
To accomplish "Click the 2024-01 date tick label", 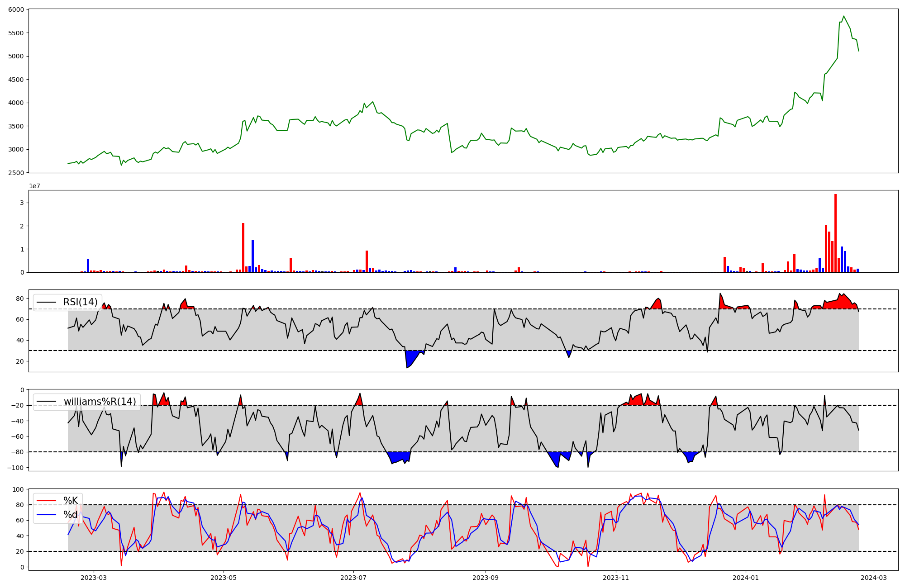I will (x=745, y=578).
